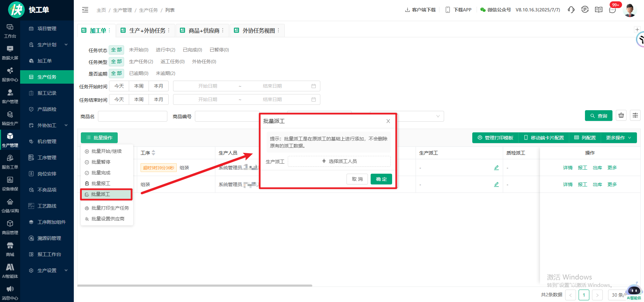
Task: Click the calendar icon in 任务开始时间 range
Action: click(x=313, y=86)
